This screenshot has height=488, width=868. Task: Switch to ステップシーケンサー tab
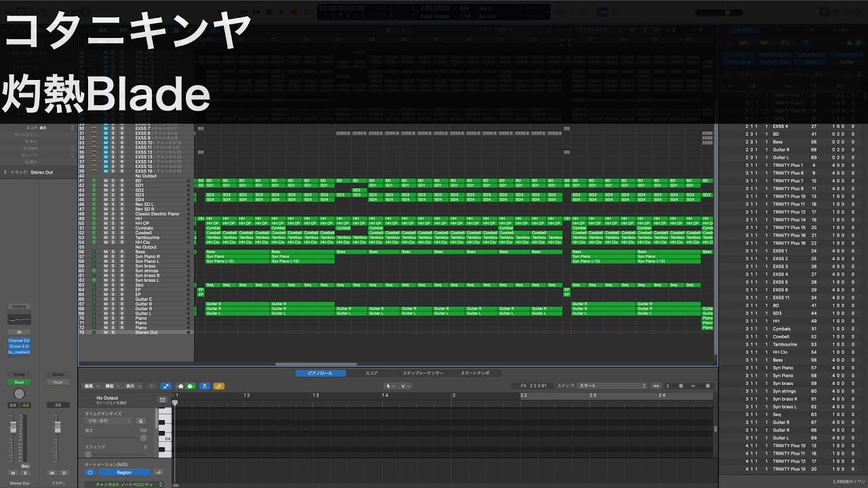click(x=423, y=373)
